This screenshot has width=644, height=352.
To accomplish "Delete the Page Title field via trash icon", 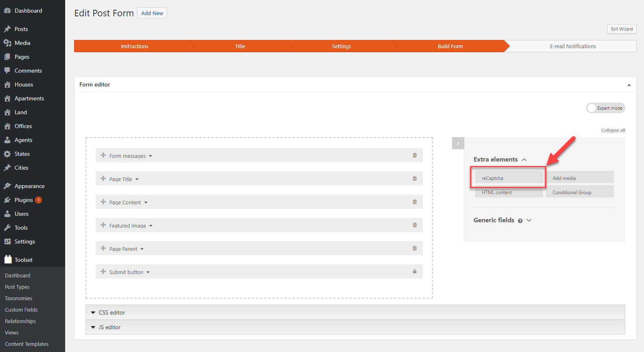I will 415,179.
